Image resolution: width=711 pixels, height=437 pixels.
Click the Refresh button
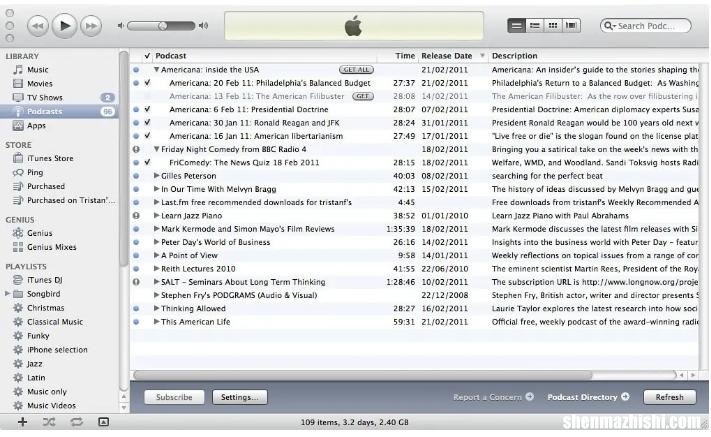(x=669, y=397)
